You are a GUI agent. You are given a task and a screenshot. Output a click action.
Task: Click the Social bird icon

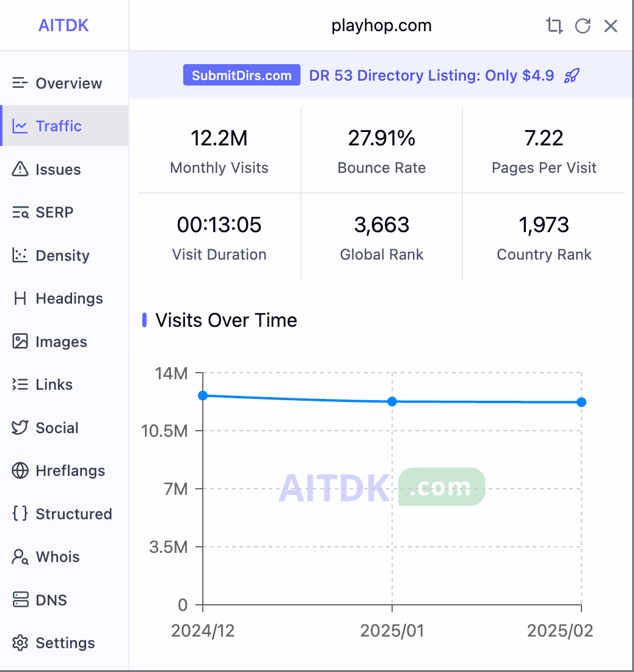(x=20, y=428)
